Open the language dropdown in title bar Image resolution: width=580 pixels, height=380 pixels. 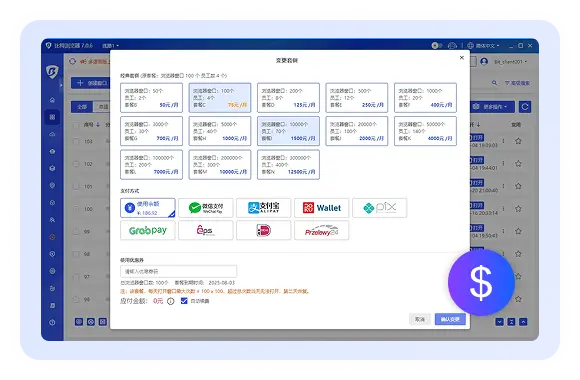point(484,46)
